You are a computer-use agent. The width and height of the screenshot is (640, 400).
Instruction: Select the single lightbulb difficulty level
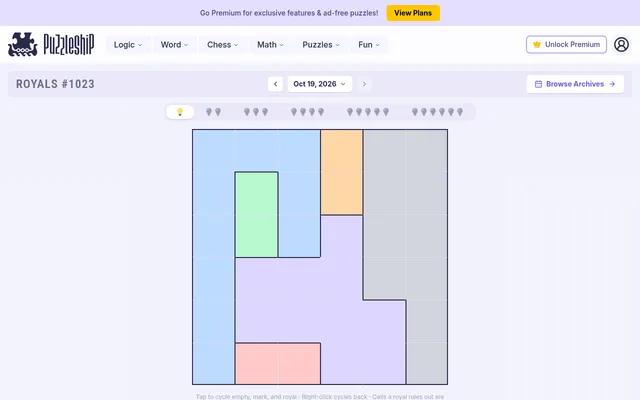click(180, 112)
